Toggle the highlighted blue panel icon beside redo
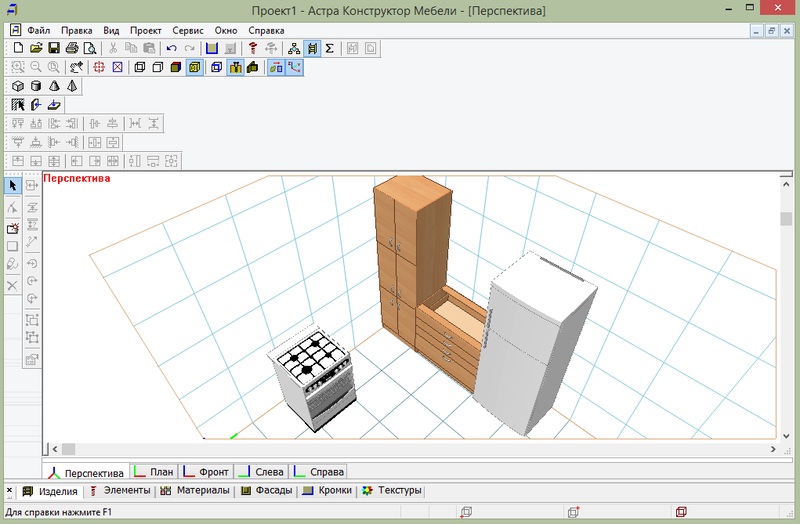 [211, 48]
